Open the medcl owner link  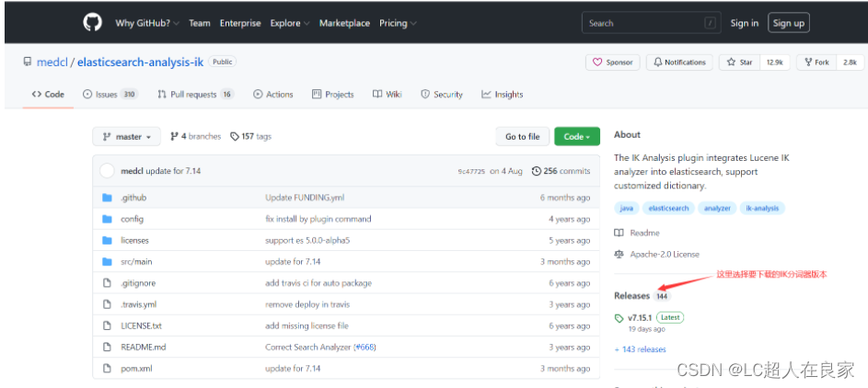tap(52, 62)
